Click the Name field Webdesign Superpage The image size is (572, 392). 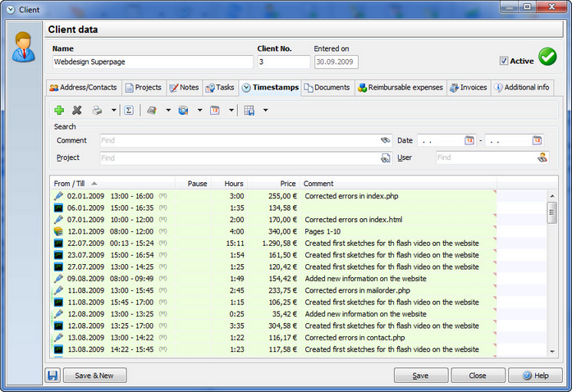pos(153,62)
